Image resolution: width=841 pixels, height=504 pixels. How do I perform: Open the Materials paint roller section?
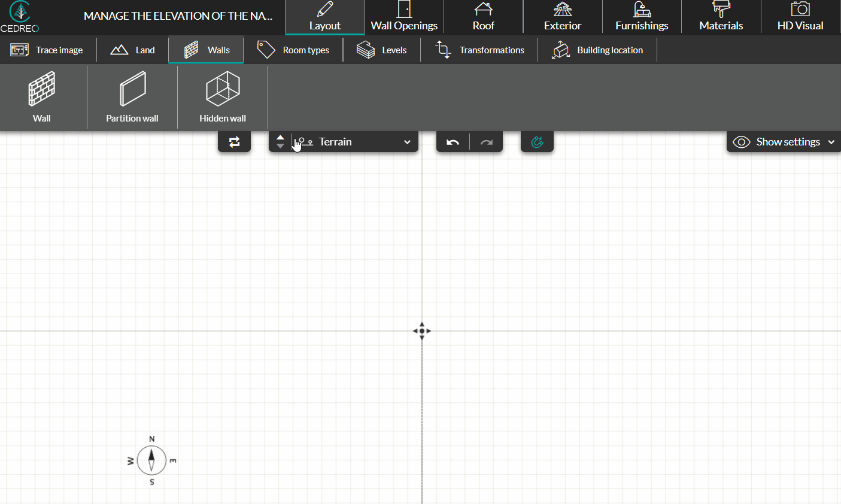tap(721, 16)
